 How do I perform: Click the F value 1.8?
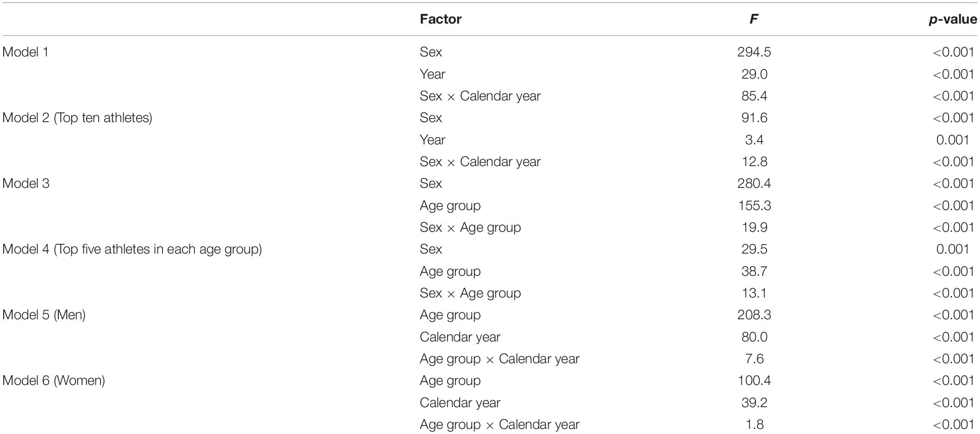(x=754, y=424)
